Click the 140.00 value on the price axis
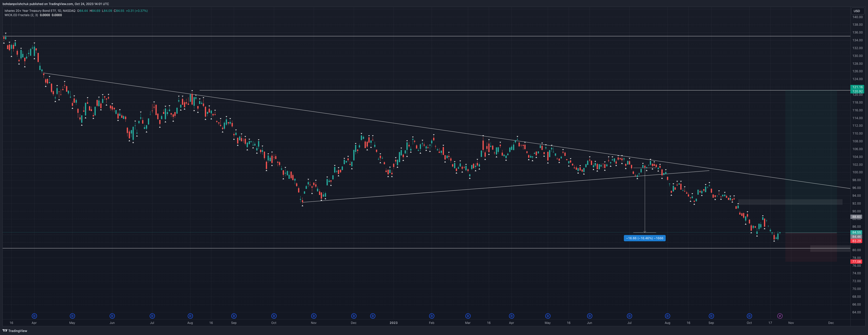This screenshot has height=335, width=868. click(858, 17)
